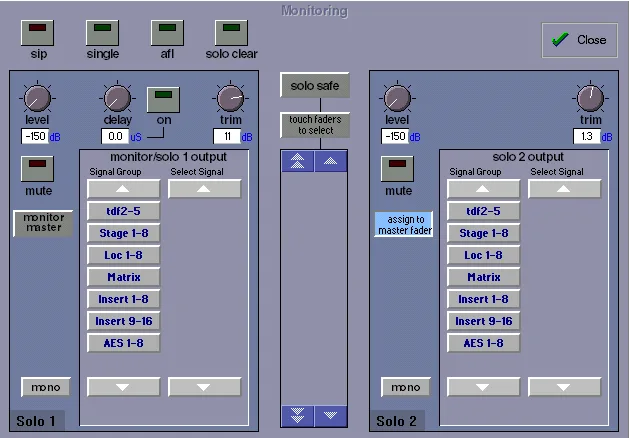Select Insert 9-16 group in solo 1 output
629x438 pixels.
[124, 321]
